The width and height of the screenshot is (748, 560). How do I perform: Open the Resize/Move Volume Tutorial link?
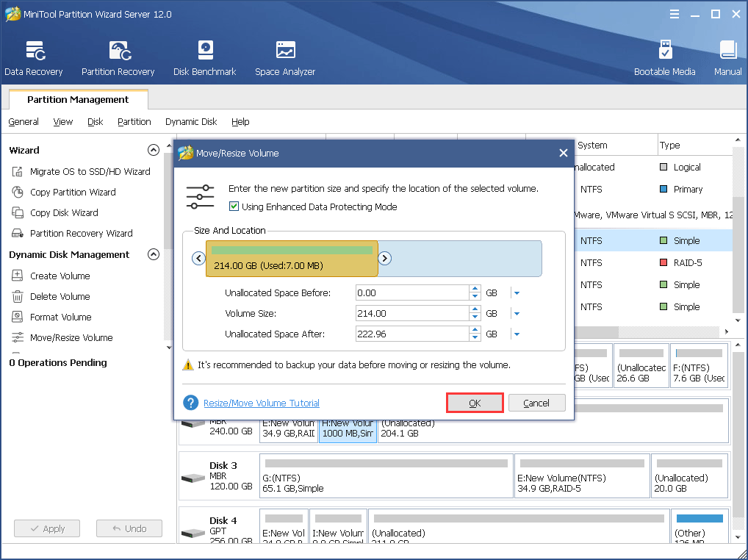(262, 403)
